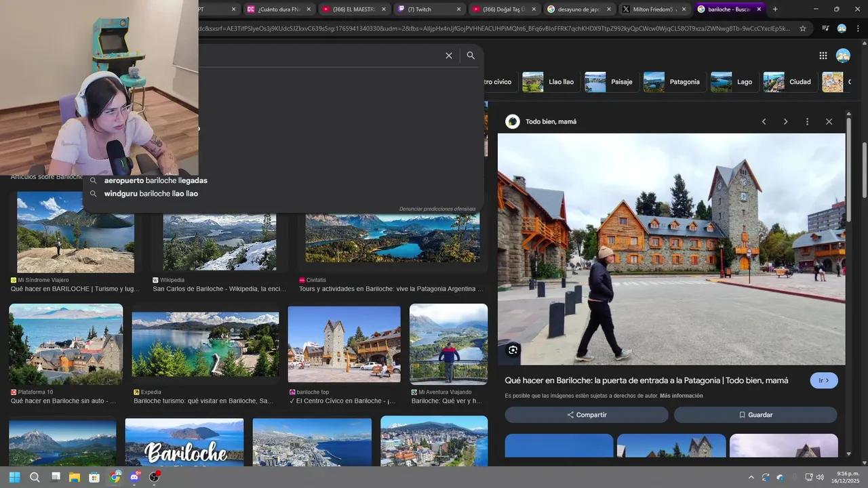Open the Más información link

pyautogui.click(x=682, y=396)
